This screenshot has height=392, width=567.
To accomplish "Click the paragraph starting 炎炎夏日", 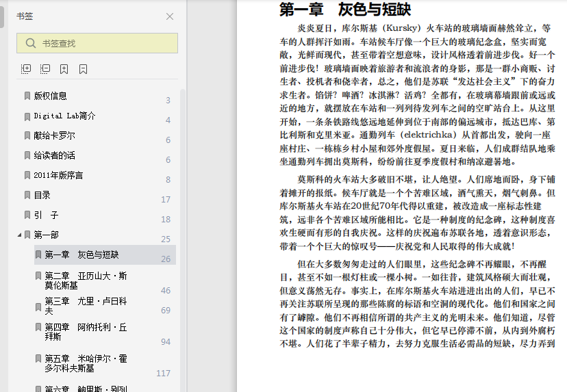I will coord(417,95).
